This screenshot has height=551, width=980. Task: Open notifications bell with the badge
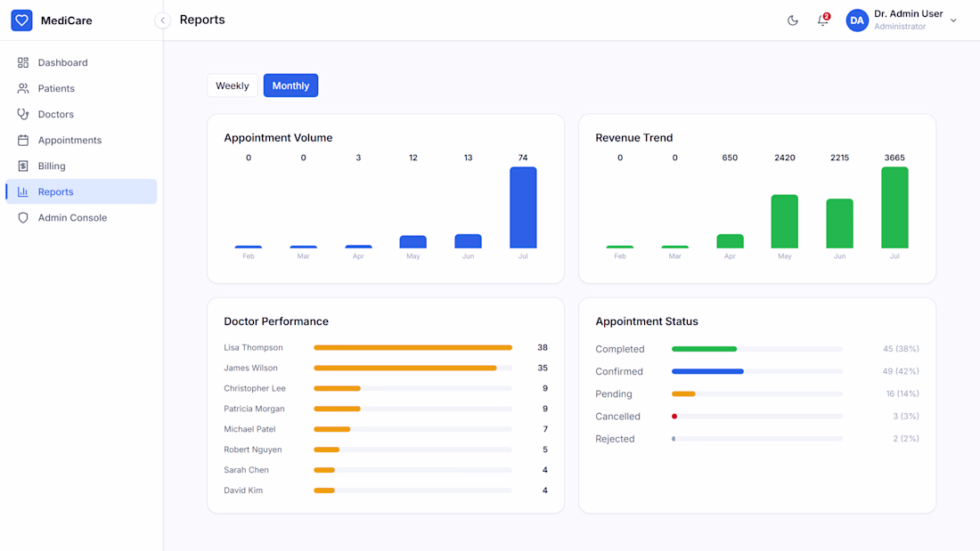pos(823,20)
